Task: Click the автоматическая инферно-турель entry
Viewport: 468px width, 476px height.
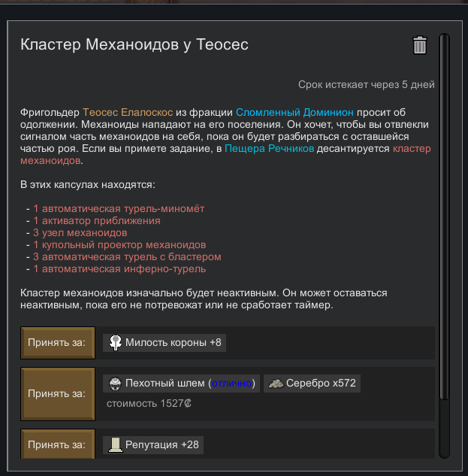Action: 119,268
